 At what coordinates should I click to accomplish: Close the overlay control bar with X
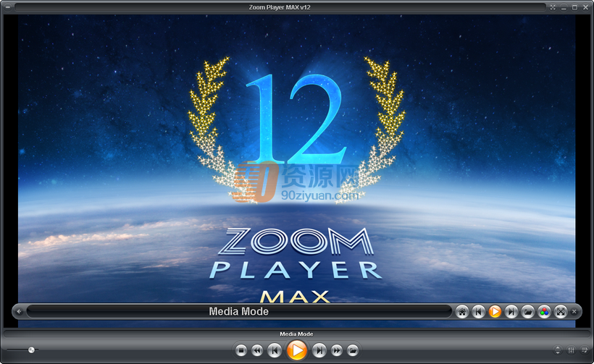point(574,312)
